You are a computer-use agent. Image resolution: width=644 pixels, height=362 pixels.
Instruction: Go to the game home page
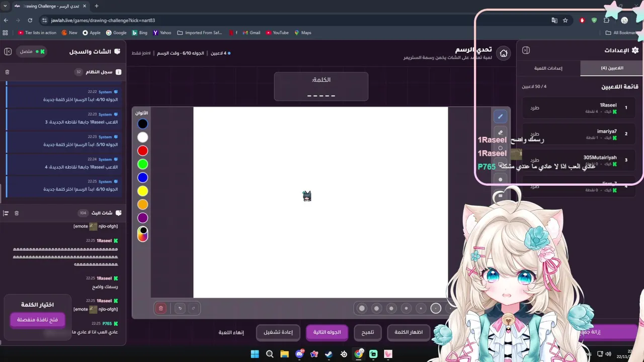click(x=504, y=53)
